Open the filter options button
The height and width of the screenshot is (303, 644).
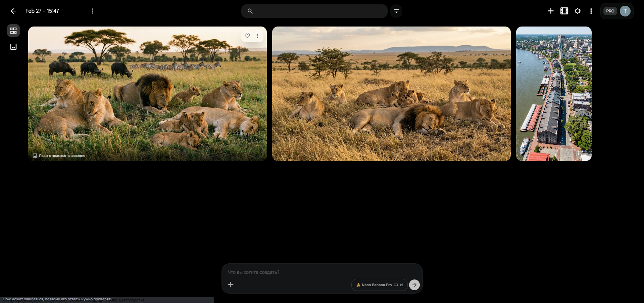396,11
